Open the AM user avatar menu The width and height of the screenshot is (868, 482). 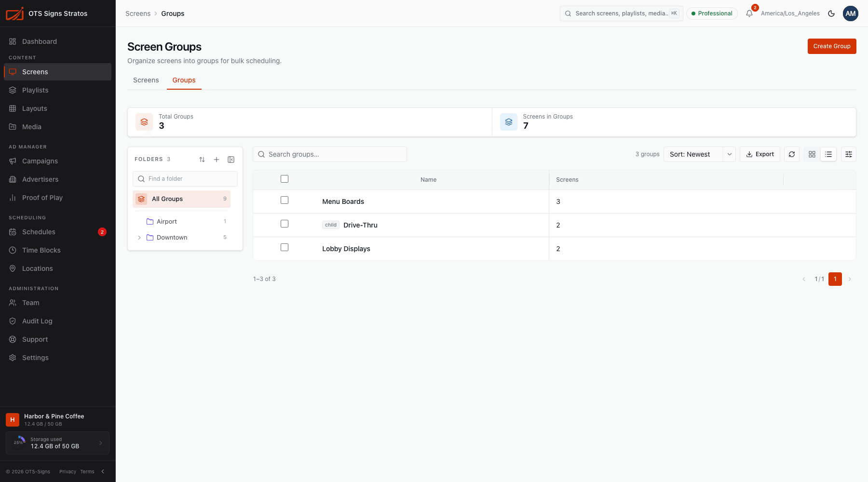pyautogui.click(x=851, y=13)
